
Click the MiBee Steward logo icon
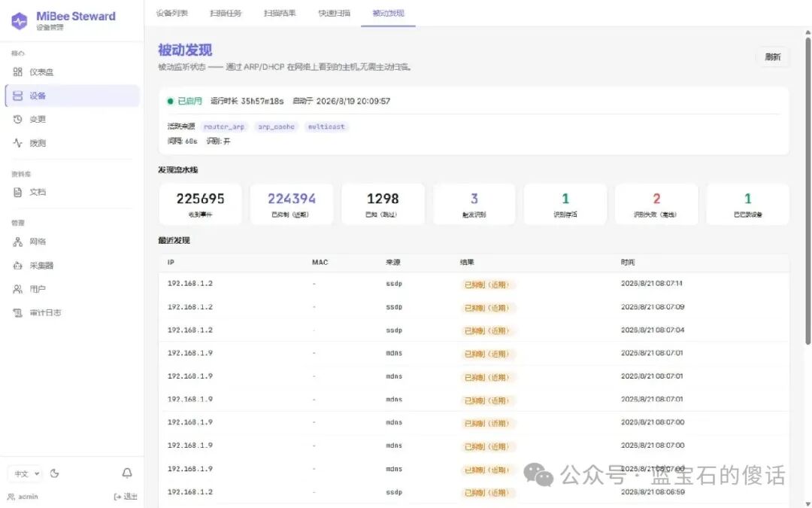(x=19, y=21)
